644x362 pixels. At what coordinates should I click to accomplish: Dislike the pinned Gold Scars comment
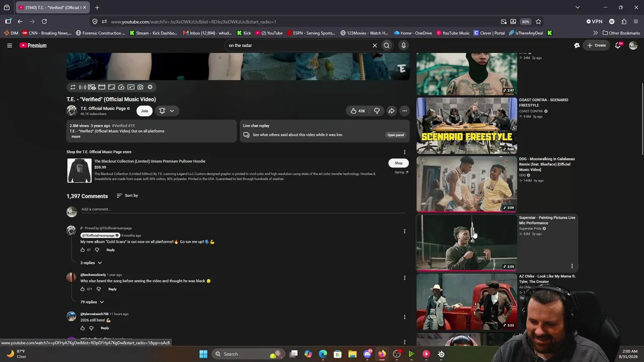click(97, 250)
